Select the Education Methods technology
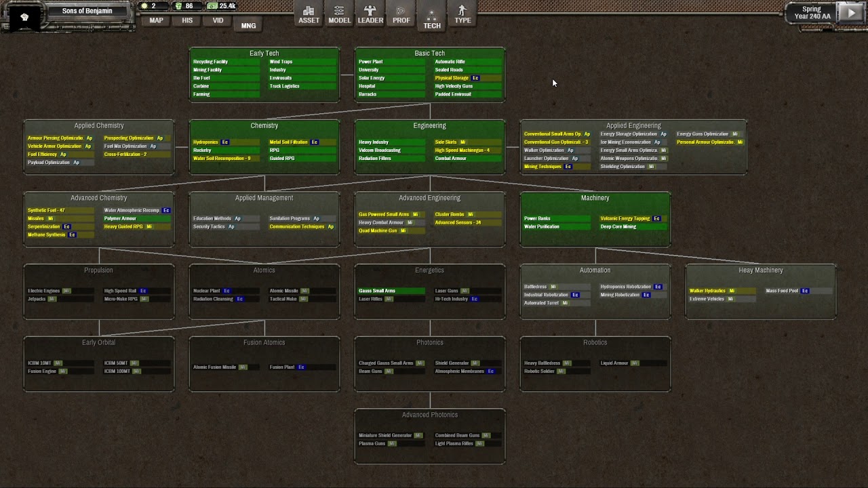Screen dimensions: 868x488 [x=226, y=218]
